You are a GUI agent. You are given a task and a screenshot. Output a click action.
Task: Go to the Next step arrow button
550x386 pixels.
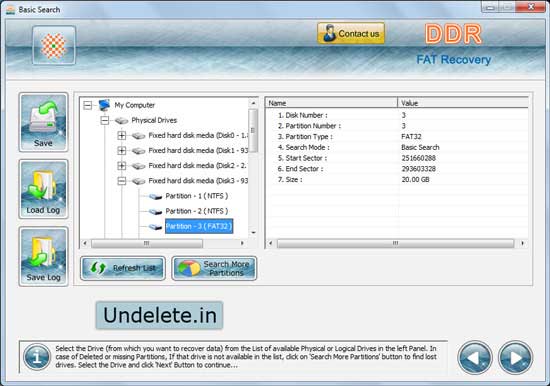[515, 358]
